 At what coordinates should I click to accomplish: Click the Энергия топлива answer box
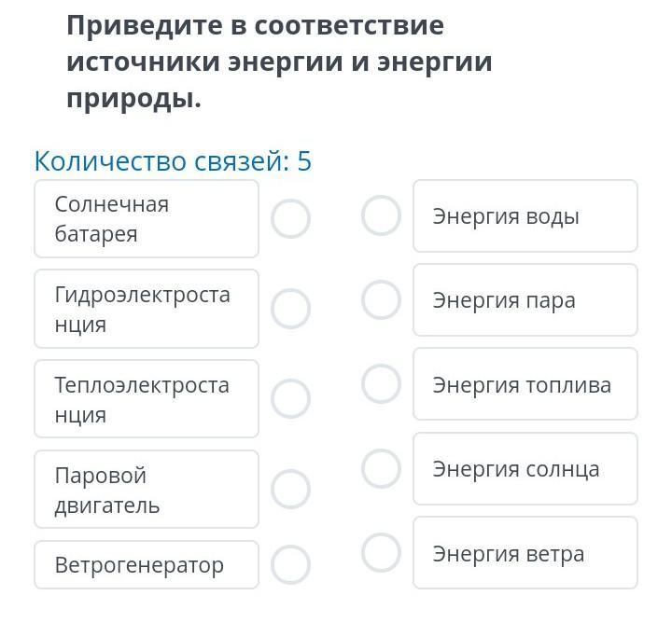525,384
